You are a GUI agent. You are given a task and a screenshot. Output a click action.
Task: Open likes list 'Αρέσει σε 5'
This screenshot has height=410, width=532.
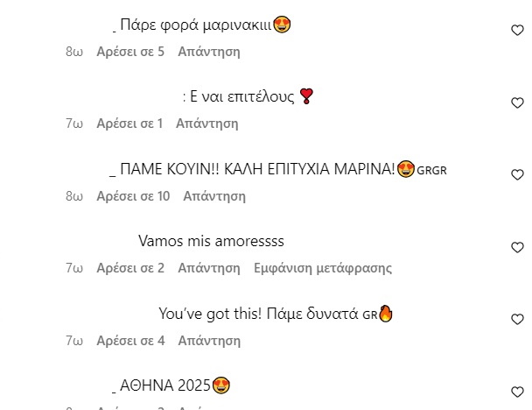pos(130,52)
